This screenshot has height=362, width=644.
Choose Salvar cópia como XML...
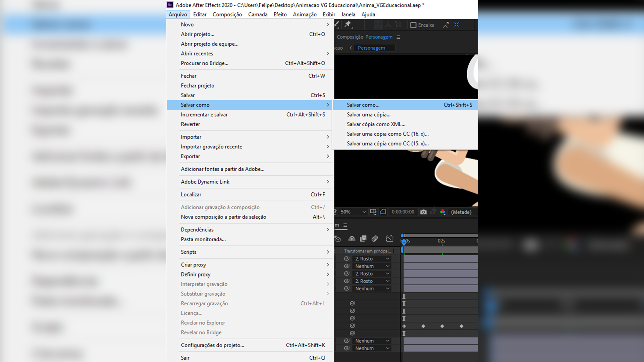(406, 124)
